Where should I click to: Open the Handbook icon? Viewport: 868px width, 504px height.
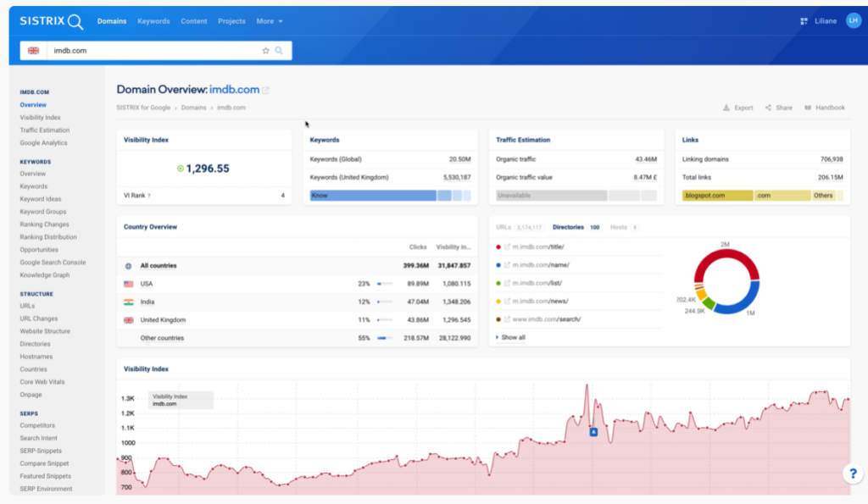(808, 108)
